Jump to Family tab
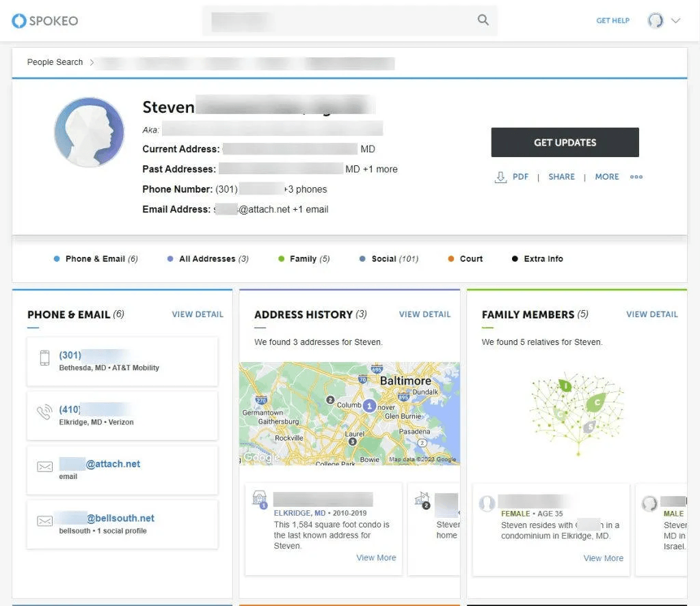Viewport: 700px width, 606px height. point(304,259)
